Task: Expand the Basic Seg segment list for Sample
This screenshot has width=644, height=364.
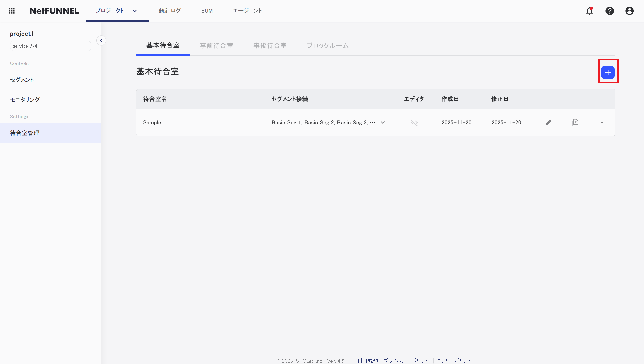Action: [383, 123]
